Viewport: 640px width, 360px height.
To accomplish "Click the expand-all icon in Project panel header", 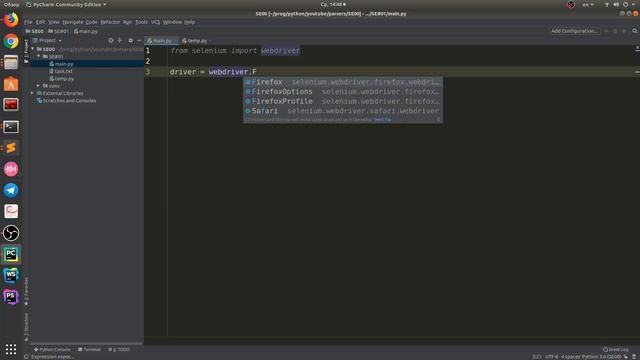I will (120, 40).
